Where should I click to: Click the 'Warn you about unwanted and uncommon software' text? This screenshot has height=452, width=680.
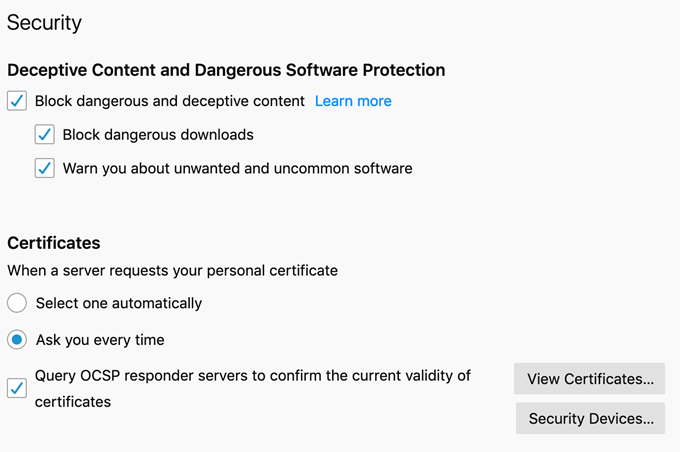tap(237, 168)
